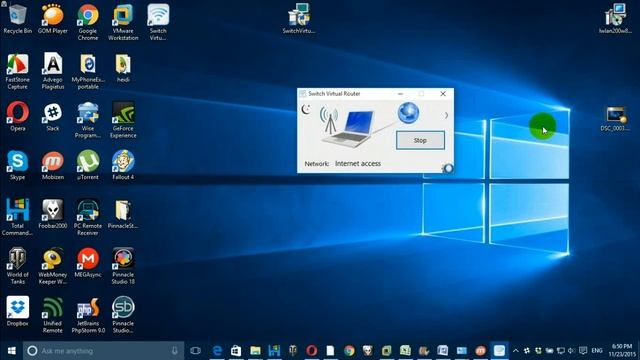Click the 'Ask me anything' search box
Viewport: 640px width, 360px height.
point(104,351)
